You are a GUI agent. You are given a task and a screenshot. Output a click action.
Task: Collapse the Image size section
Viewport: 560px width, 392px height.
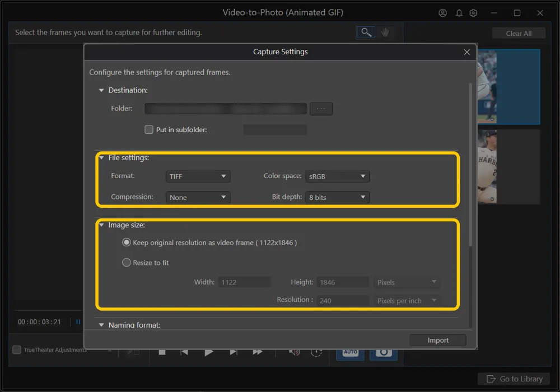coord(101,225)
